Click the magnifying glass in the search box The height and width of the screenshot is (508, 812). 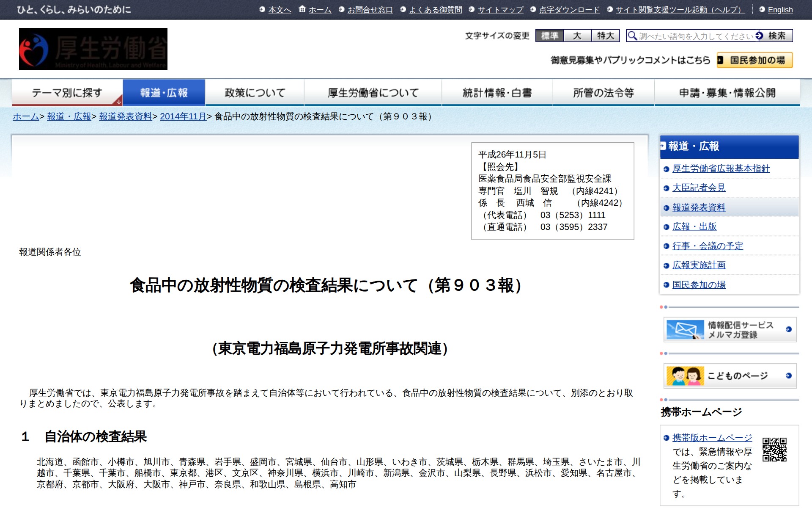pyautogui.click(x=632, y=36)
